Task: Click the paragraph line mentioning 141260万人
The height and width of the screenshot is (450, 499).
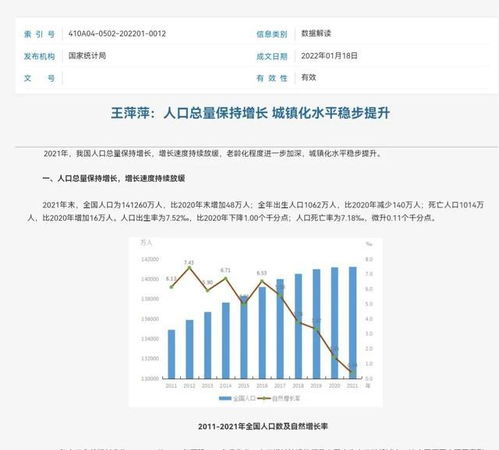Action: pyautogui.click(x=263, y=205)
